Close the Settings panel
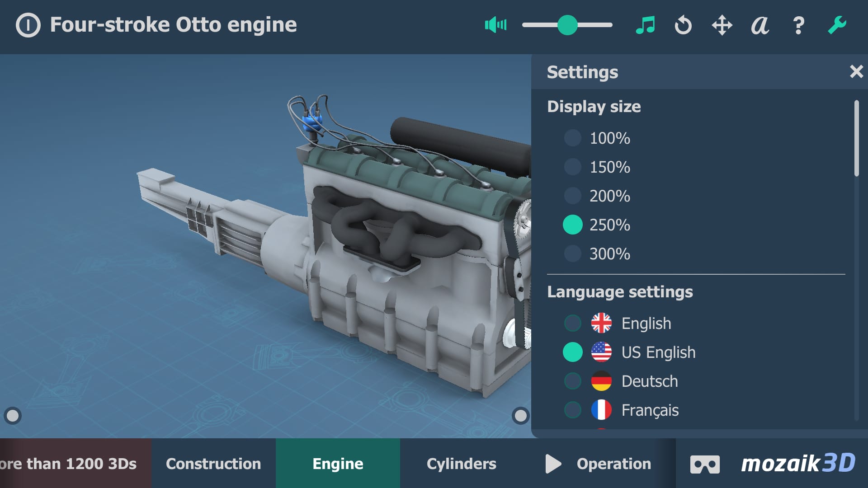Viewport: 868px width, 488px height. click(856, 71)
